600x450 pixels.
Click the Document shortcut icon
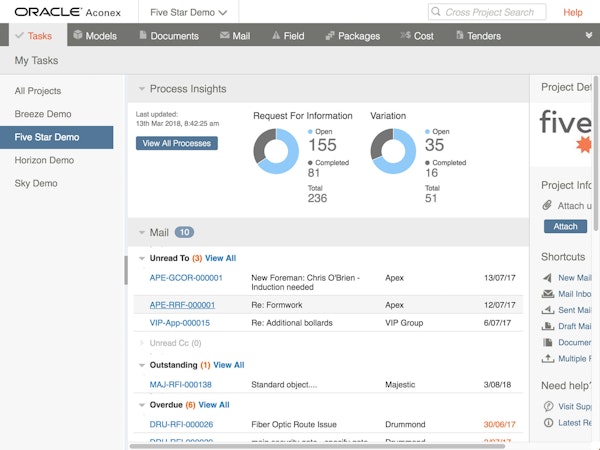pyautogui.click(x=548, y=342)
